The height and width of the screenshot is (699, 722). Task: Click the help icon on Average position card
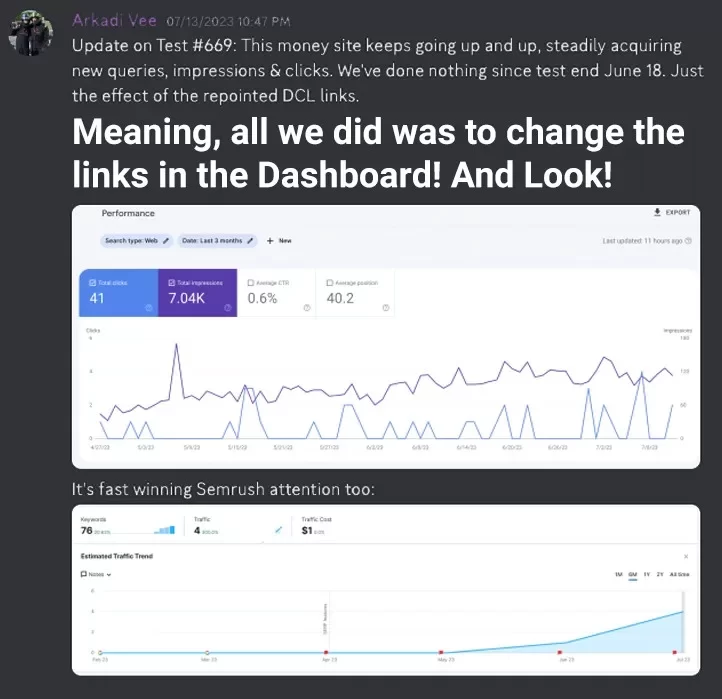385,308
